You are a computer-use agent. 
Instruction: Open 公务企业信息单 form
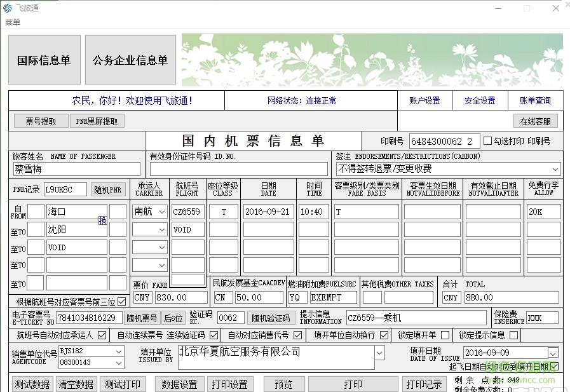click(130, 59)
